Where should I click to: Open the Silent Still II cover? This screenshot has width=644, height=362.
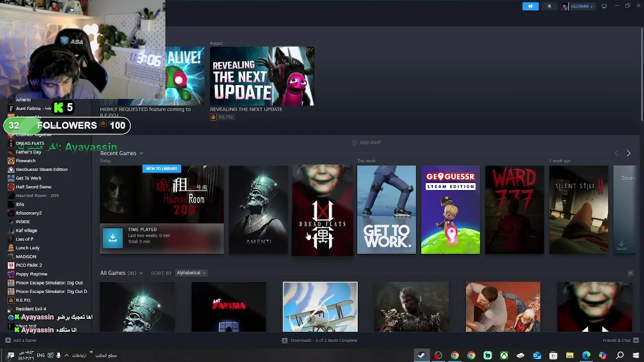[579, 210]
